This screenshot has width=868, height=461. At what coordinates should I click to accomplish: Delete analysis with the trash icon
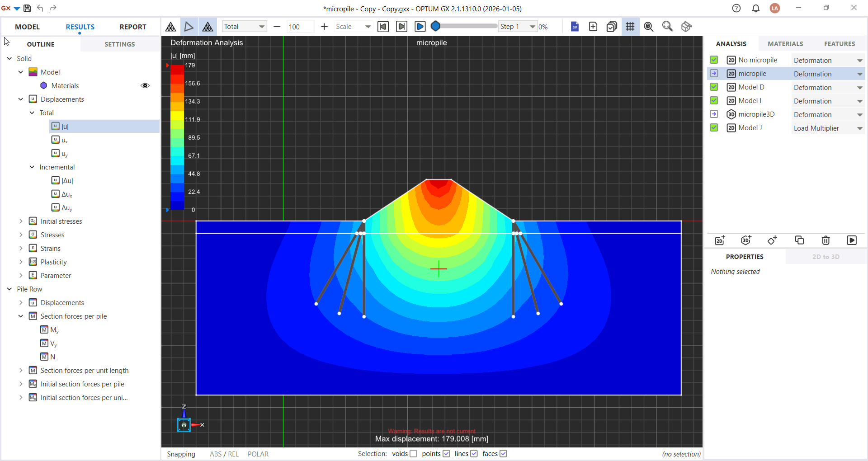[826, 240]
